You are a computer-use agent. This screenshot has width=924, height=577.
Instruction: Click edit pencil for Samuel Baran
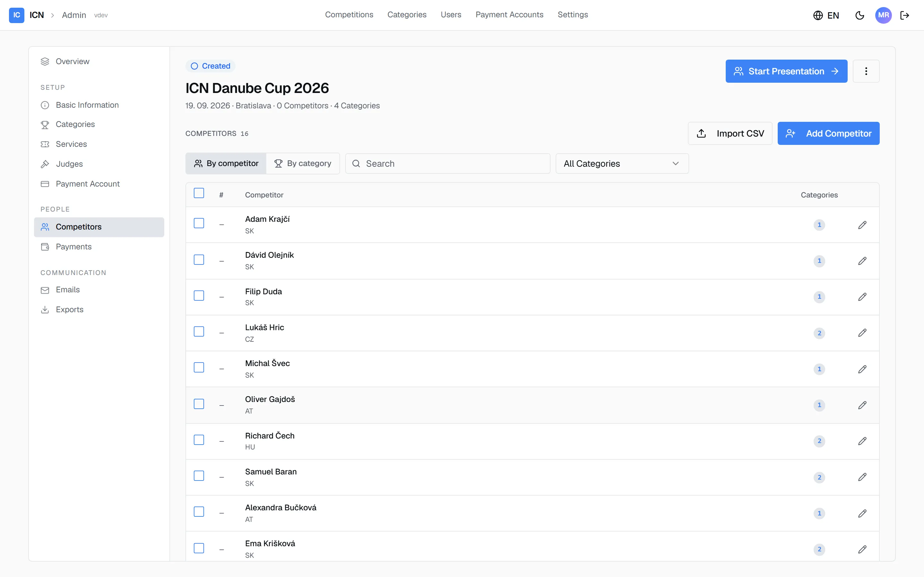pyautogui.click(x=862, y=477)
